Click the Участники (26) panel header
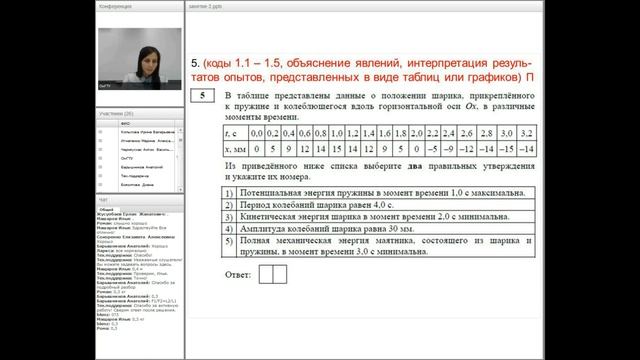 coord(140,113)
